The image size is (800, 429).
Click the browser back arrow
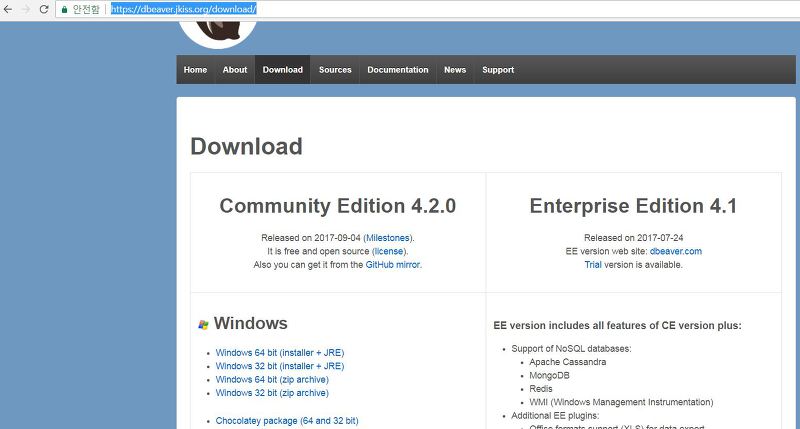coord(8,9)
